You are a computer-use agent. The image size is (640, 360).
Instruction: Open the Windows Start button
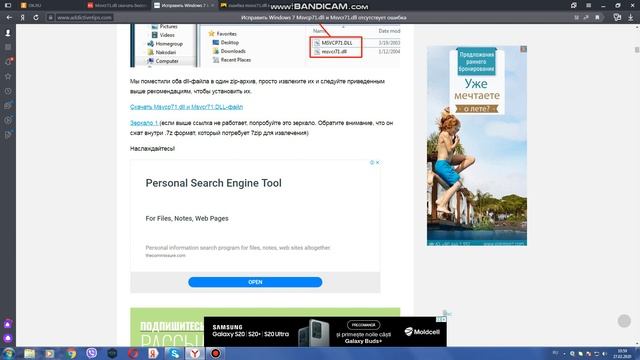[9, 353]
